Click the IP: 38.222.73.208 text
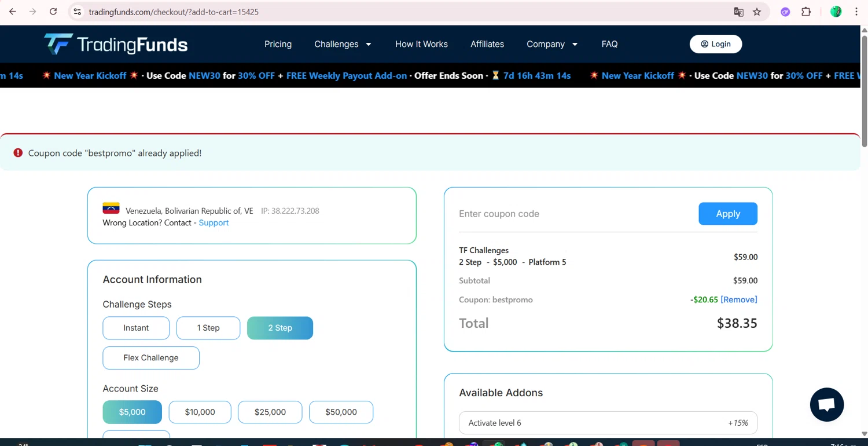The image size is (868, 446). pyautogui.click(x=290, y=211)
